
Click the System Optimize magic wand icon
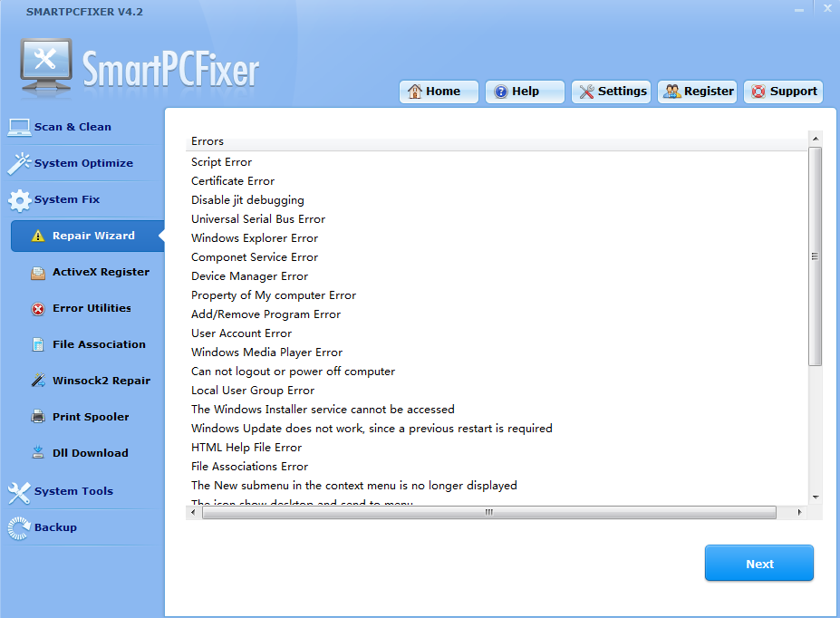(19, 163)
